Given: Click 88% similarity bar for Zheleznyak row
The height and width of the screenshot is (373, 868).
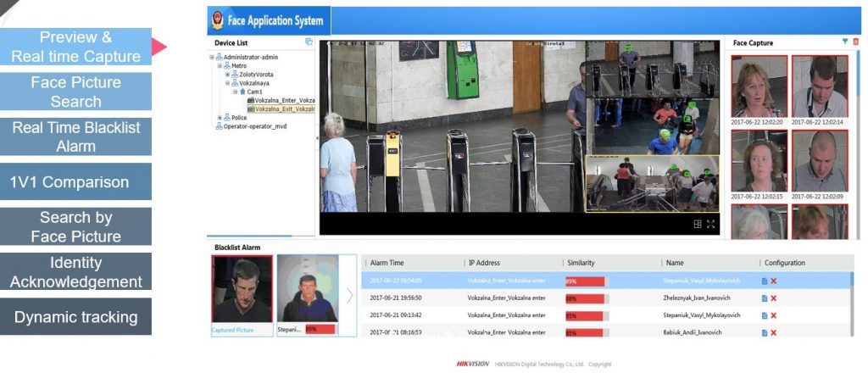Looking at the screenshot, I should 587,298.
